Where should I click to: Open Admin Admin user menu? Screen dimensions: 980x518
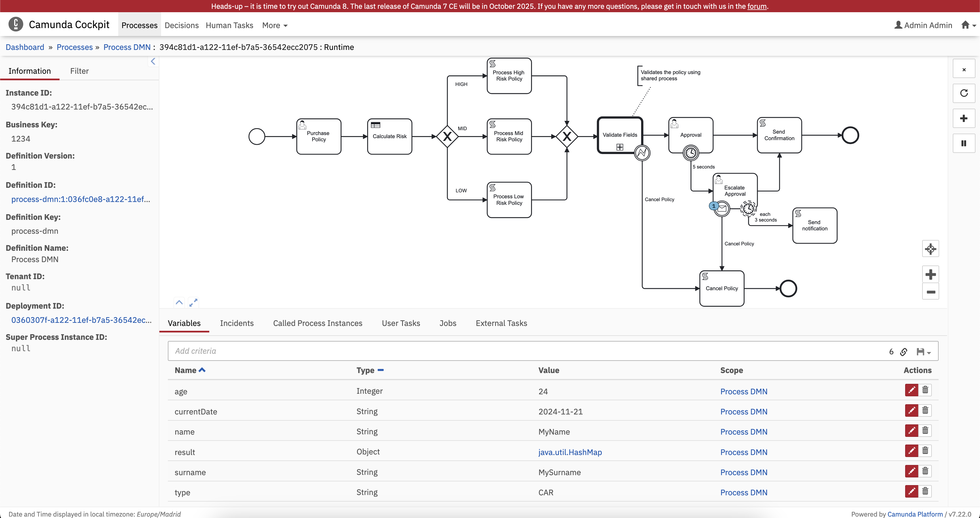923,25
